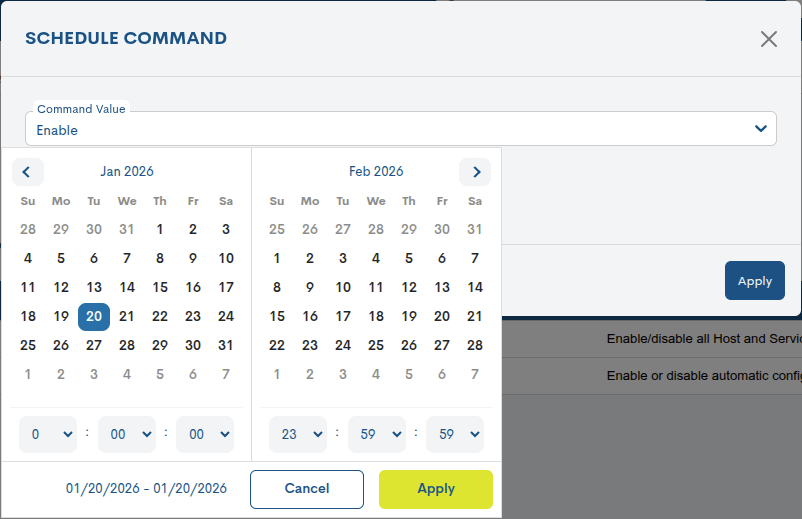Click the yellow Apply button
Image resolution: width=802 pixels, height=519 pixels.
click(x=436, y=489)
